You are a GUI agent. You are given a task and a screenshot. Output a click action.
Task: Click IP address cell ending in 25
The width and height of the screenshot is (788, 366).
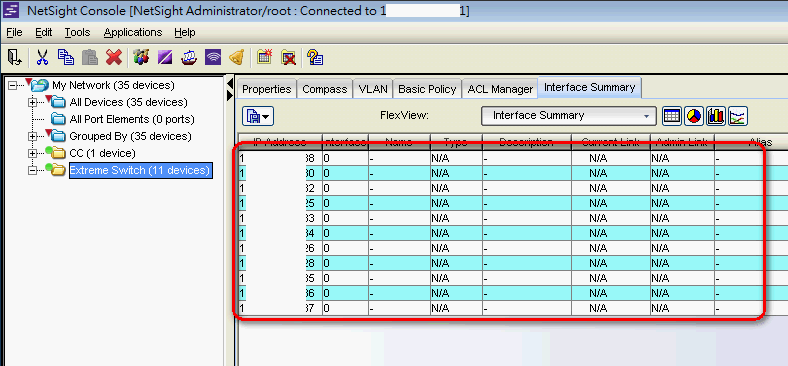pyautogui.click(x=279, y=203)
